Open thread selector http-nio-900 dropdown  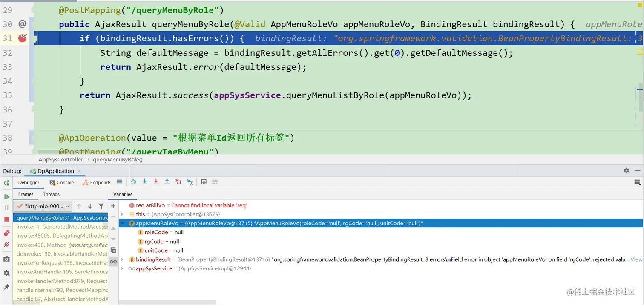click(x=43, y=206)
